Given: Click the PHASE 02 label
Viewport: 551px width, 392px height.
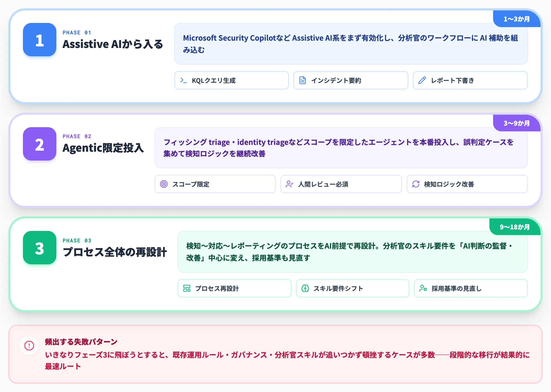Looking at the screenshot, I should pyautogui.click(x=77, y=136).
